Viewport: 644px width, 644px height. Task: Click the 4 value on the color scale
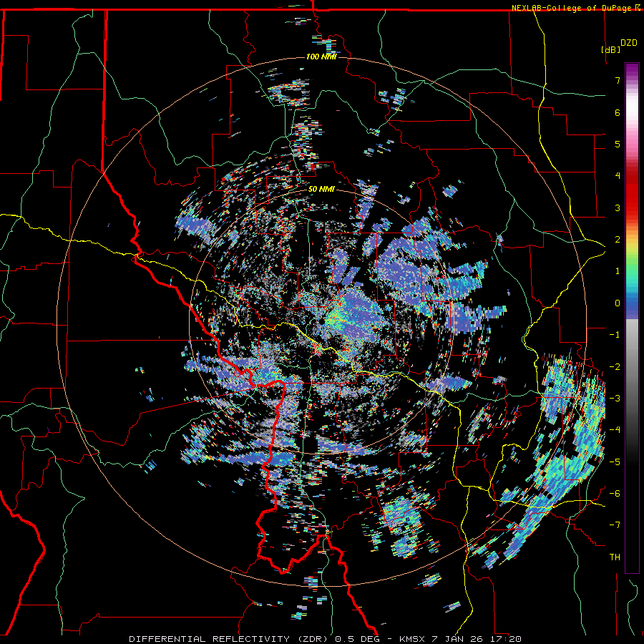point(618,176)
